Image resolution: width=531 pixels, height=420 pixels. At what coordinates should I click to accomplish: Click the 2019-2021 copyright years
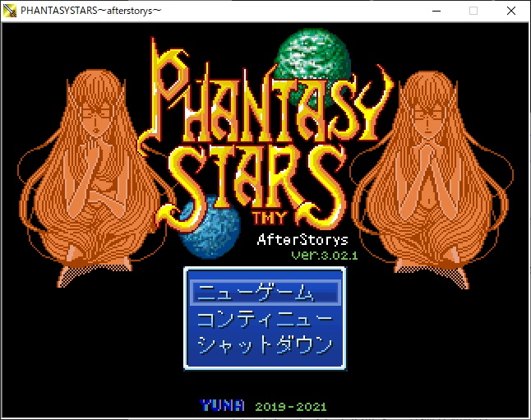click(x=290, y=406)
